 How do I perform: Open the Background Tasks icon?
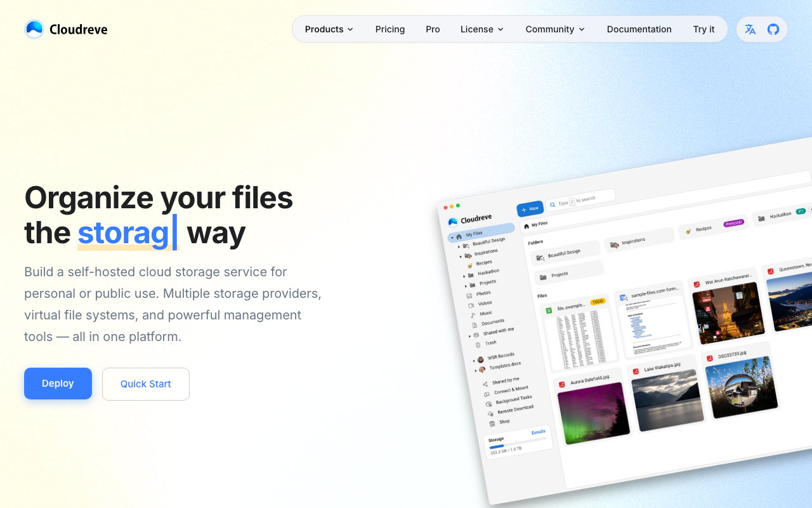pos(488,404)
